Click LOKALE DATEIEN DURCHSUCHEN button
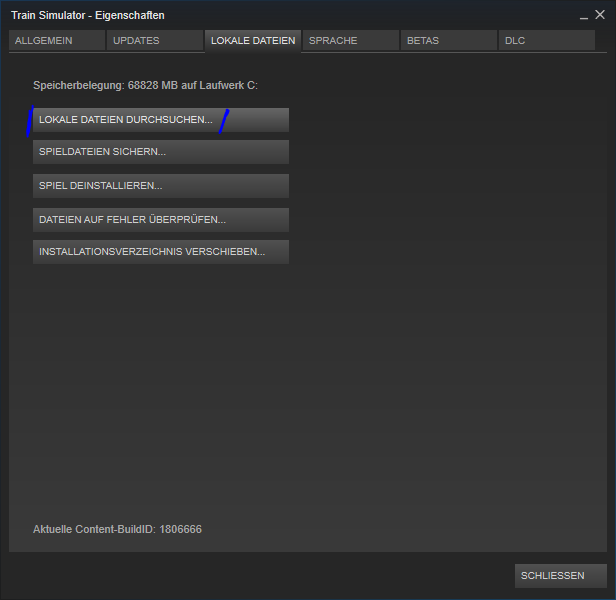The height and width of the screenshot is (600, 616). (x=161, y=120)
